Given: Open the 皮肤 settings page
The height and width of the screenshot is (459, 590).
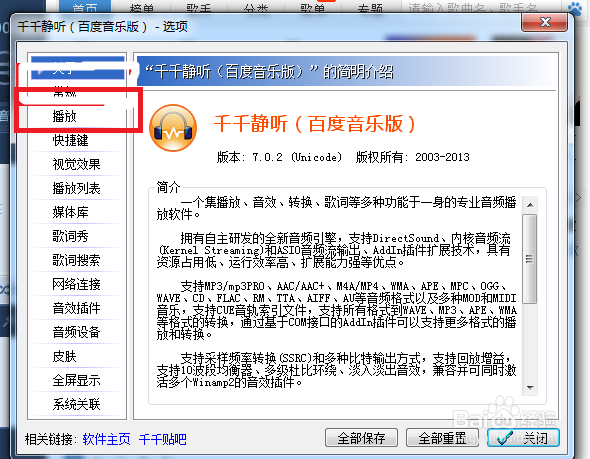Looking at the screenshot, I should click(65, 357).
